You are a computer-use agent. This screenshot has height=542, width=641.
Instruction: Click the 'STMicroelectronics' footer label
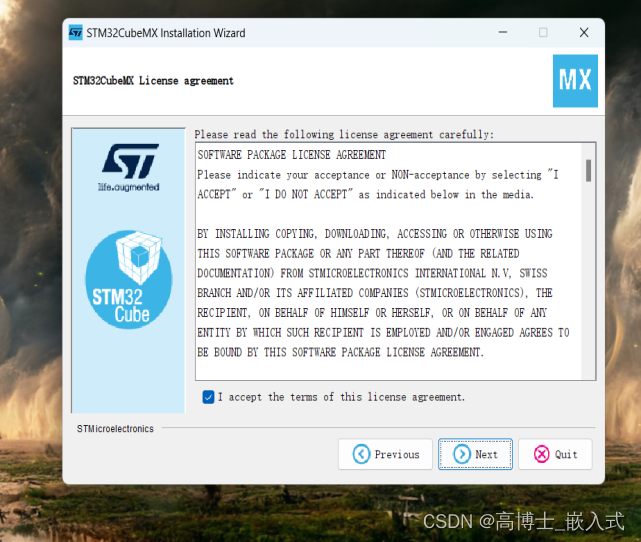(115, 428)
